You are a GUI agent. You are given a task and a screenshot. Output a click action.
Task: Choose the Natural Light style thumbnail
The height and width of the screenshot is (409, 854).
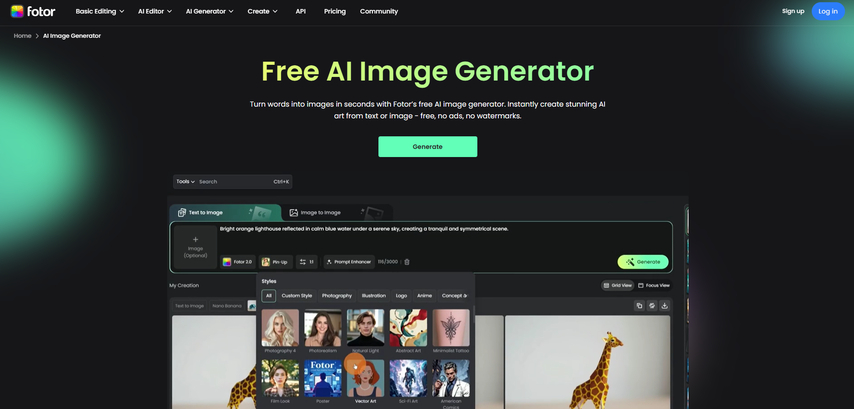[365, 328]
